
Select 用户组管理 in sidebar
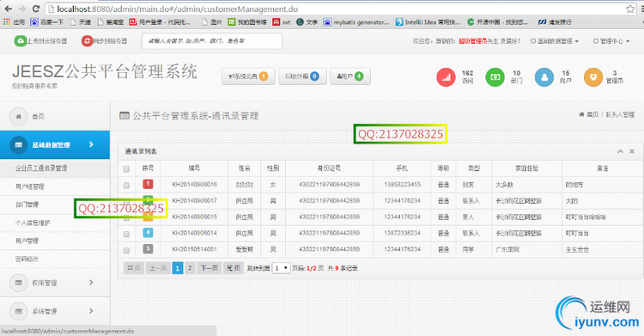29,186
